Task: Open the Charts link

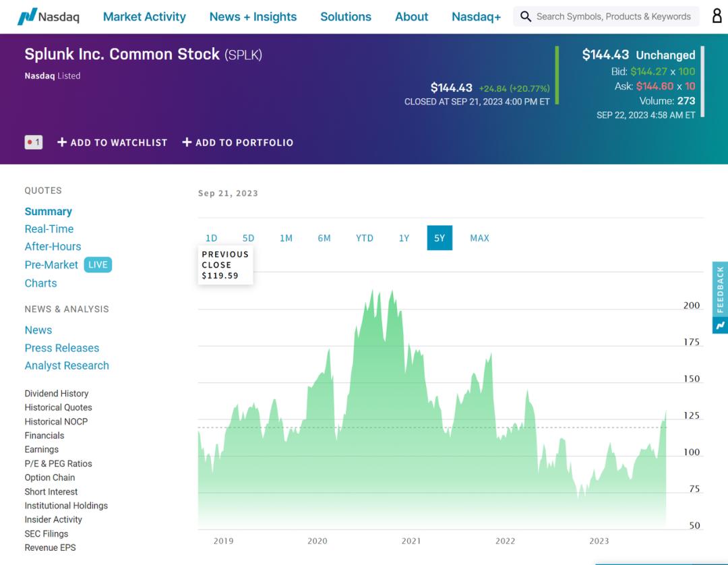Action: [x=41, y=283]
